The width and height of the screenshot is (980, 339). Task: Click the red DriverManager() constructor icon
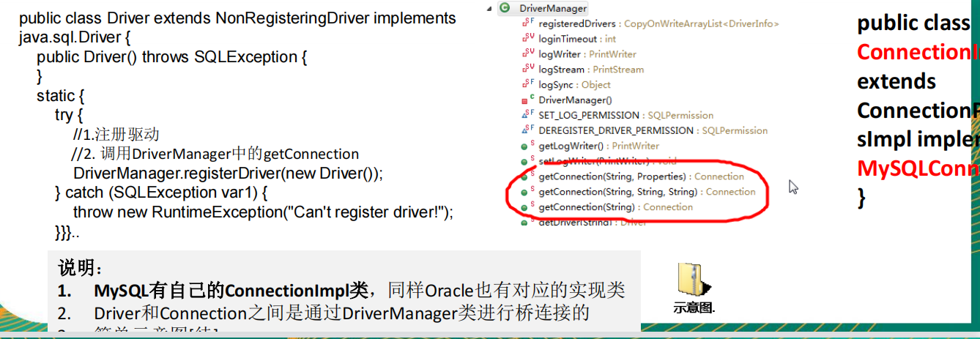pos(526,100)
